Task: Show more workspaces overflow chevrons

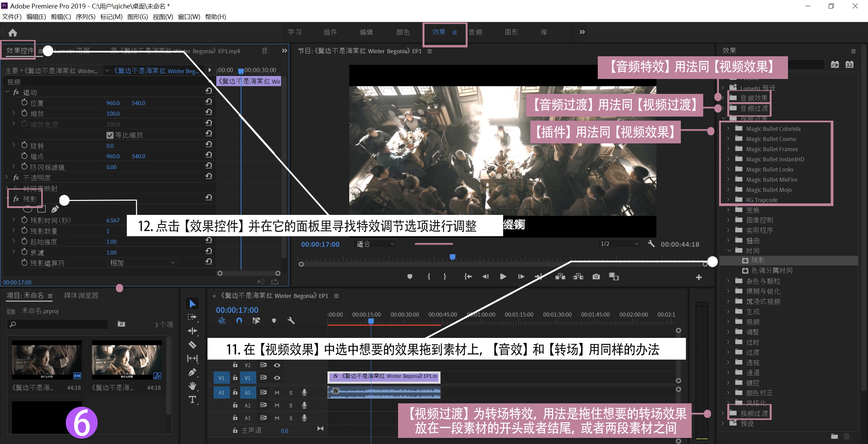Action: [x=582, y=32]
